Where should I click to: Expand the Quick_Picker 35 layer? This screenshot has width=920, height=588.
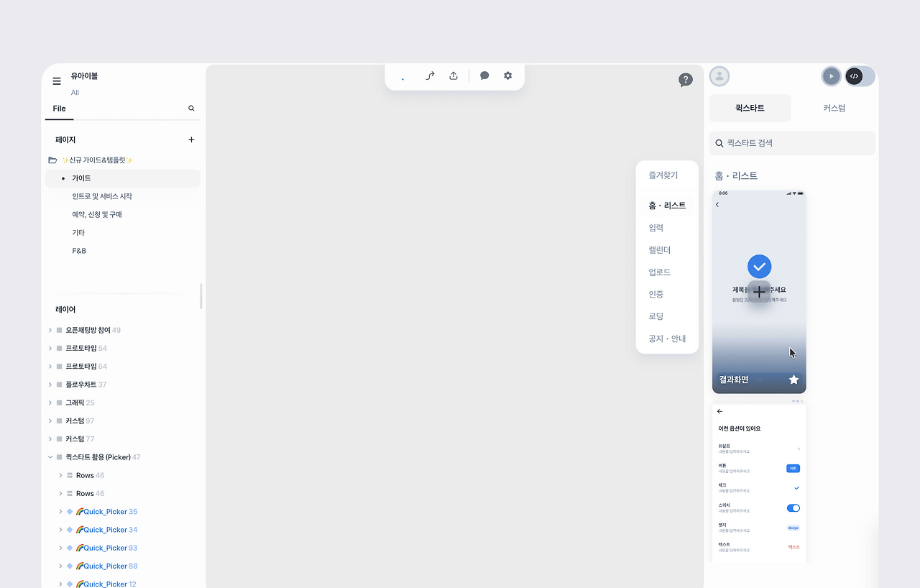point(60,512)
